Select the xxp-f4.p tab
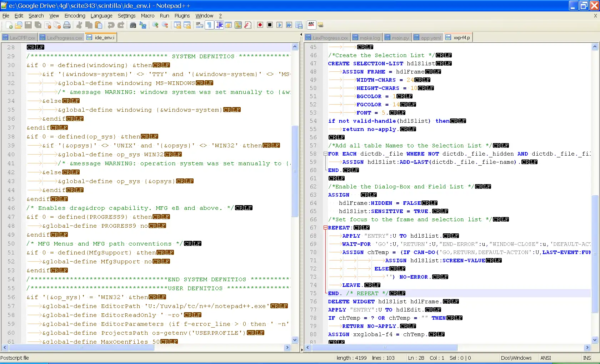This screenshot has width=600, height=364. click(x=458, y=37)
